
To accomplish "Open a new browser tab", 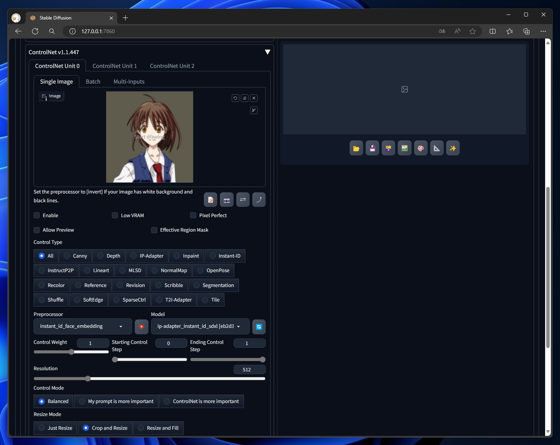I will click(x=125, y=18).
